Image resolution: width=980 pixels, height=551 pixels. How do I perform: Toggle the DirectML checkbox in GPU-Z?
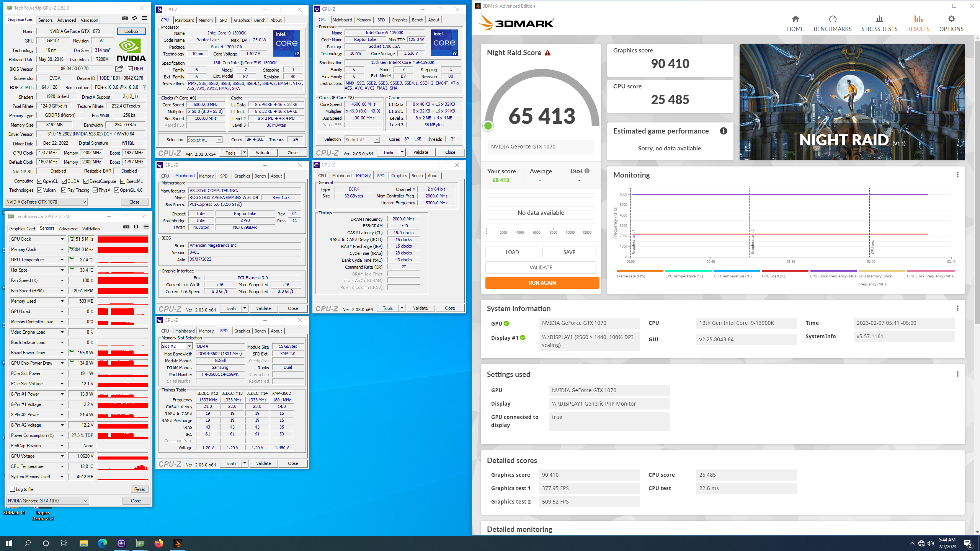(122, 181)
